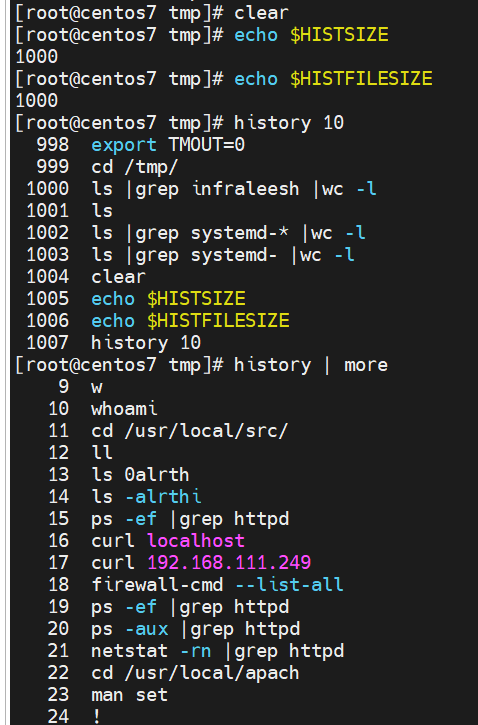Click the 'echo $HISTSIZE' command at the prompt
This screenshot has height=725, width=478.
(311, 35)
